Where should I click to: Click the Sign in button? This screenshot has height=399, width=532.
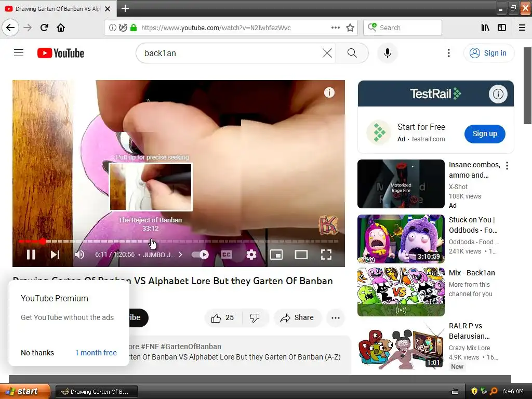[488, 53]
